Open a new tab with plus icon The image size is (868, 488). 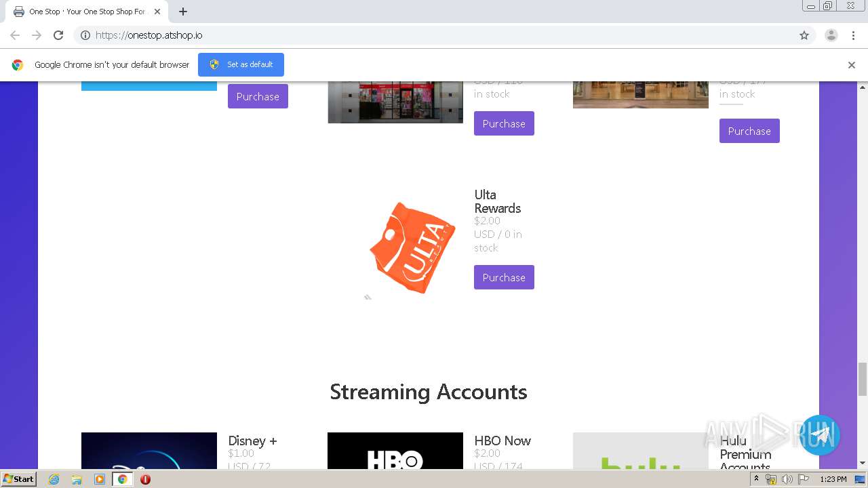[x=183, y=12]
